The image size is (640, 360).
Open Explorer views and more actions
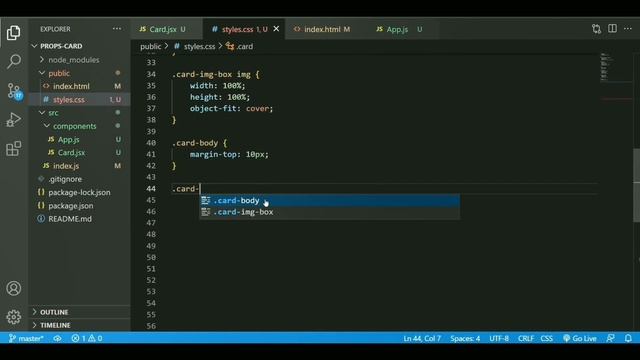(x=117, y=29)
